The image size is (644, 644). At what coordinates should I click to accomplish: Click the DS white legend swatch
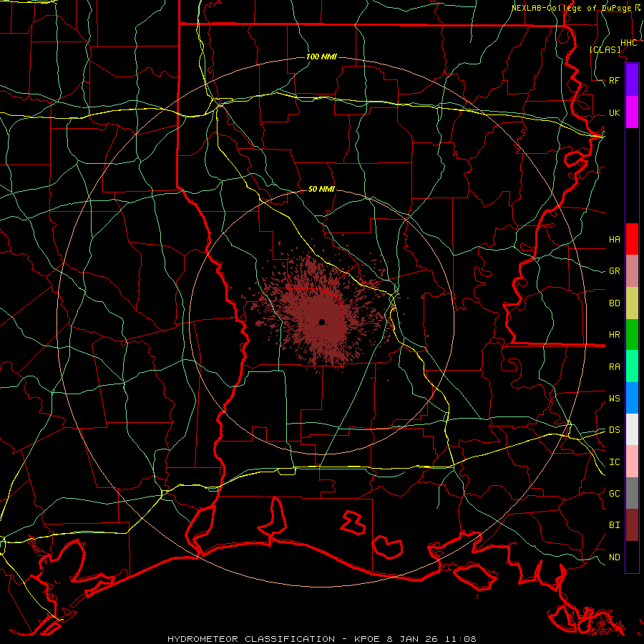pos(632,429)
